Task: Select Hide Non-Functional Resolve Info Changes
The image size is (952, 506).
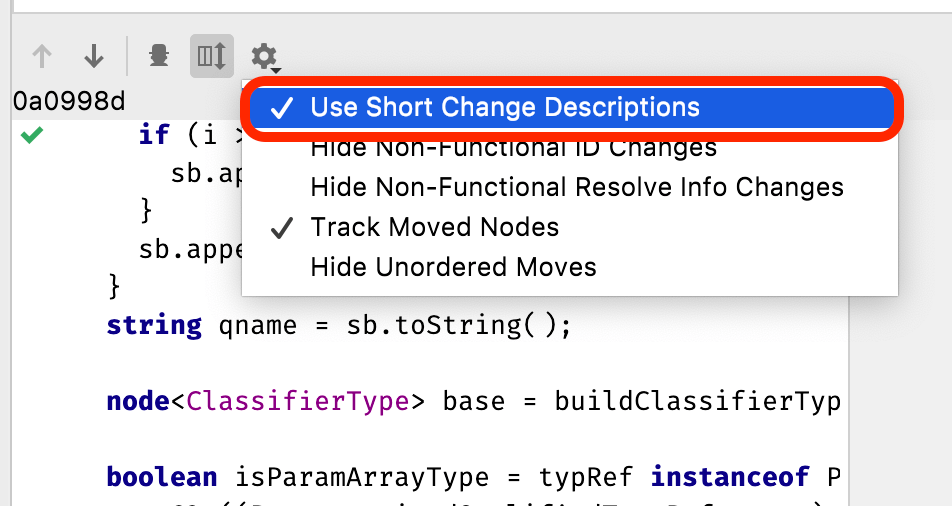Action: (x=577, y=187)
